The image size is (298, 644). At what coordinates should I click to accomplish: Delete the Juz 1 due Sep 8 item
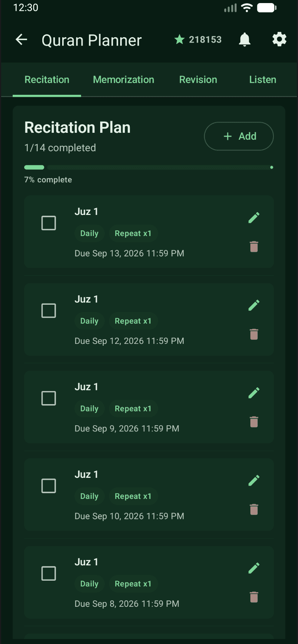[254, 597]
